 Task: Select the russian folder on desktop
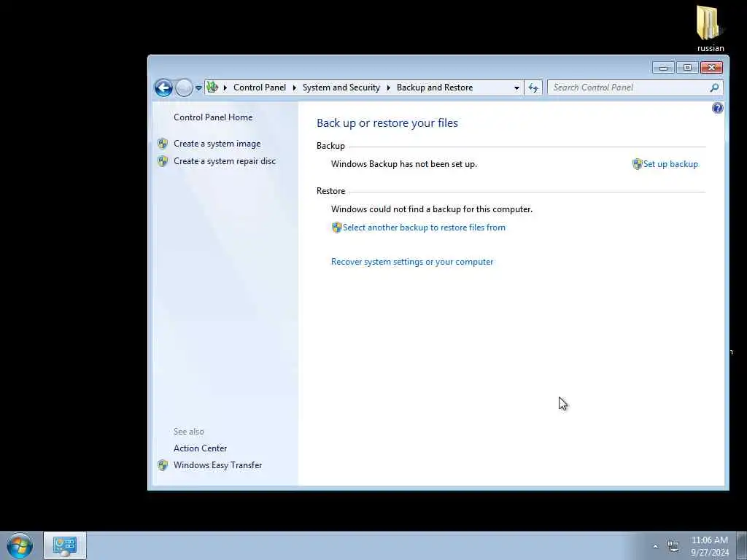[x=711, y=28]
